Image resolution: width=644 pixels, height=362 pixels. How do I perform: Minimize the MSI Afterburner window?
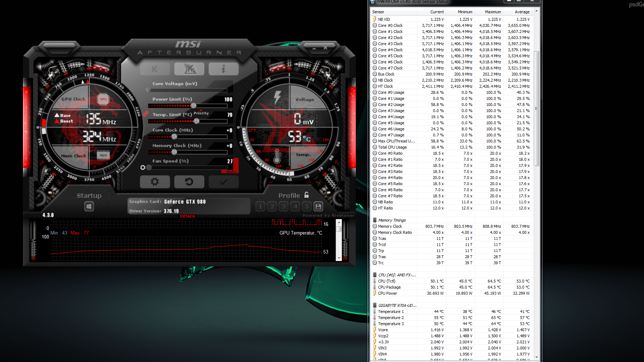tap(314, 48)
